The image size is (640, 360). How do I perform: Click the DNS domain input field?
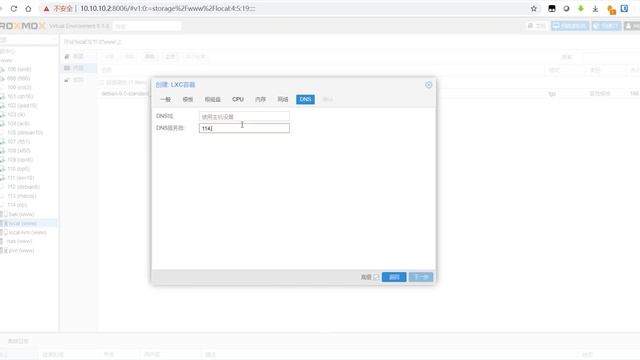244,116
